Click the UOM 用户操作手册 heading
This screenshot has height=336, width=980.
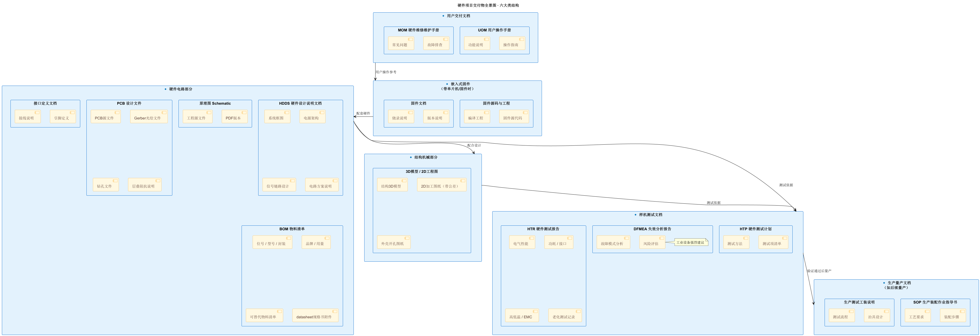[494, 30]
